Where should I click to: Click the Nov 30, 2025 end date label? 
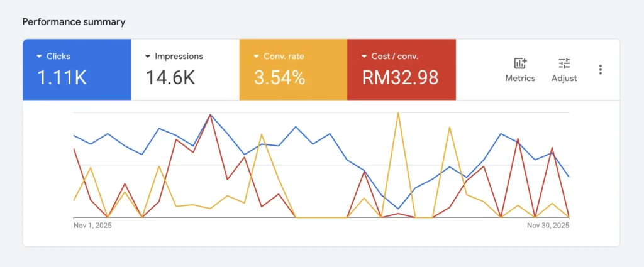pos(548,225)
